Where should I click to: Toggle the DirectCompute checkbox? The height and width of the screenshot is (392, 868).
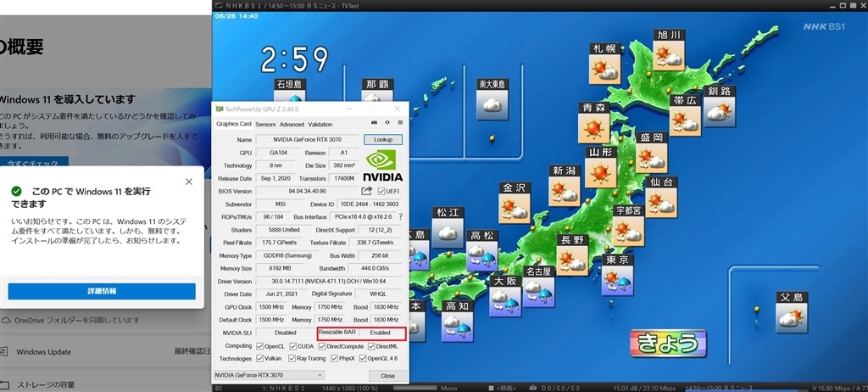[x=321, y=346]
